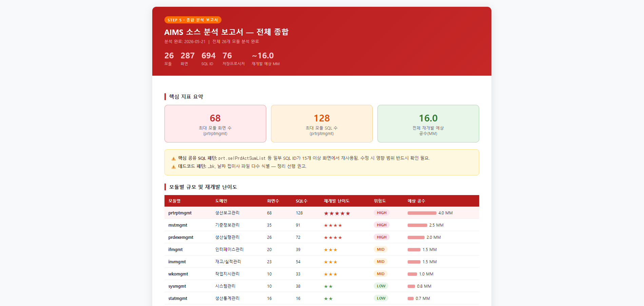Click the 기준정보관리 domain cell
The height and width of the screenshot is (306, 644).
227,225
